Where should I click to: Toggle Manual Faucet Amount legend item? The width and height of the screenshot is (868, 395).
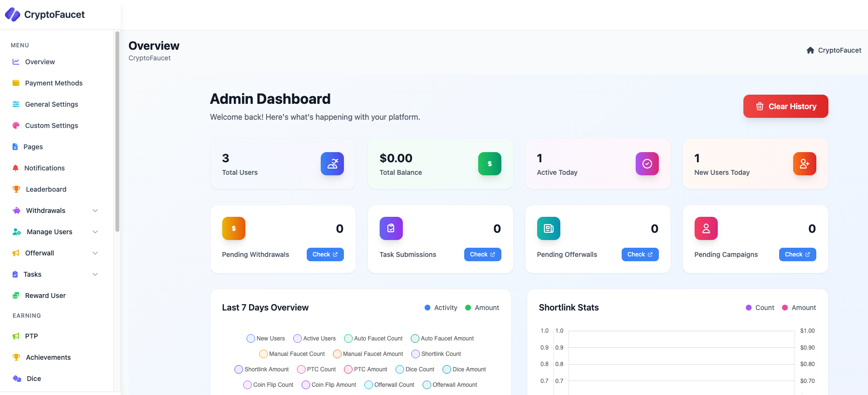pos(368,354)
